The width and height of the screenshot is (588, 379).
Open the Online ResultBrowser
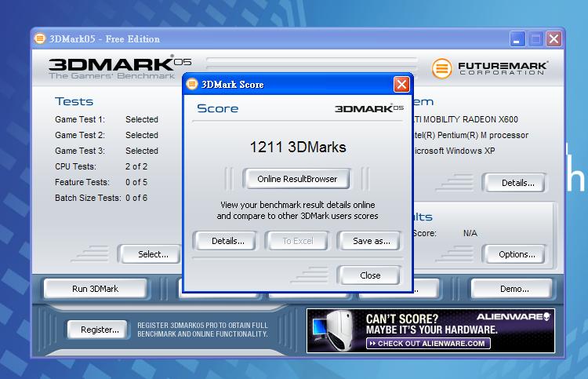[x=297, y=179]
